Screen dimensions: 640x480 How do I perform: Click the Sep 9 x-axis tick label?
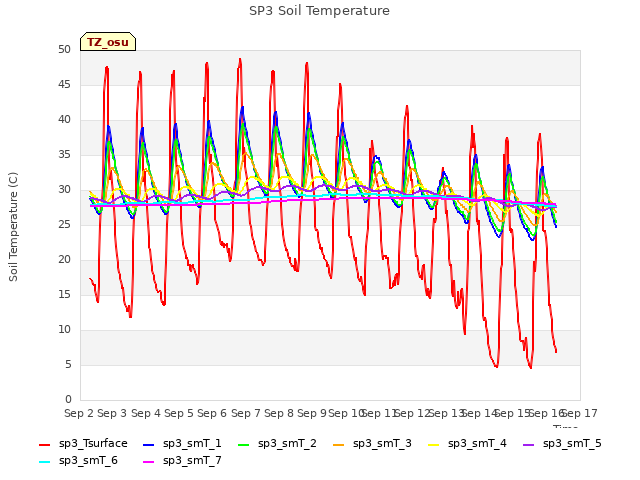point(312,413)
